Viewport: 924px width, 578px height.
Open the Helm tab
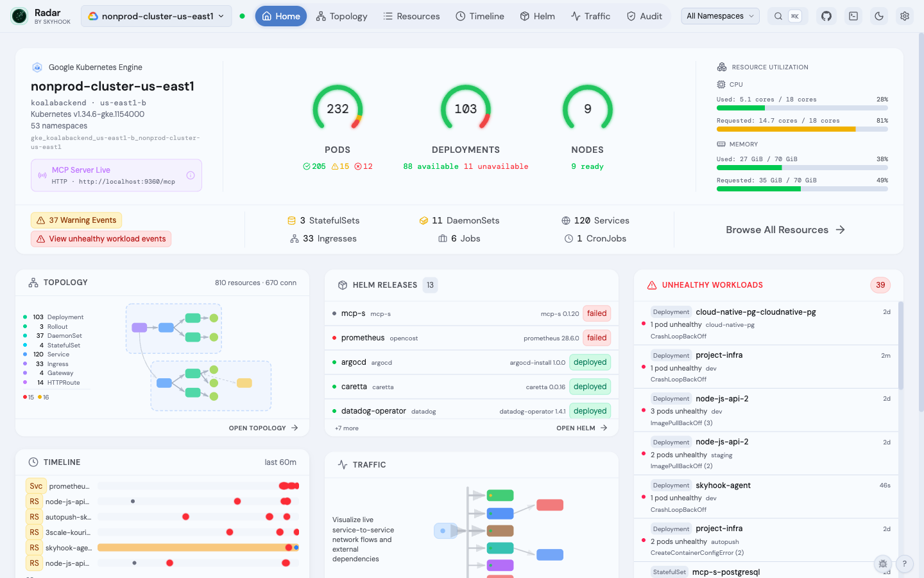tap(537, 16)
